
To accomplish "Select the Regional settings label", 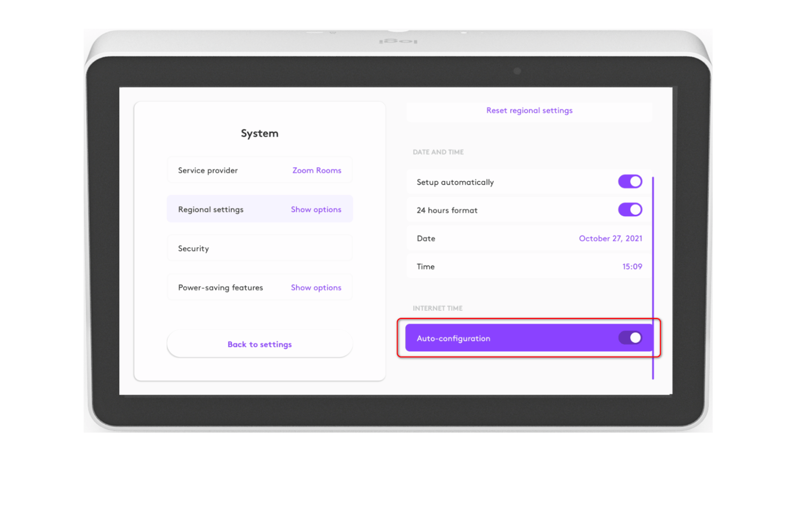I will coord(210,210).
